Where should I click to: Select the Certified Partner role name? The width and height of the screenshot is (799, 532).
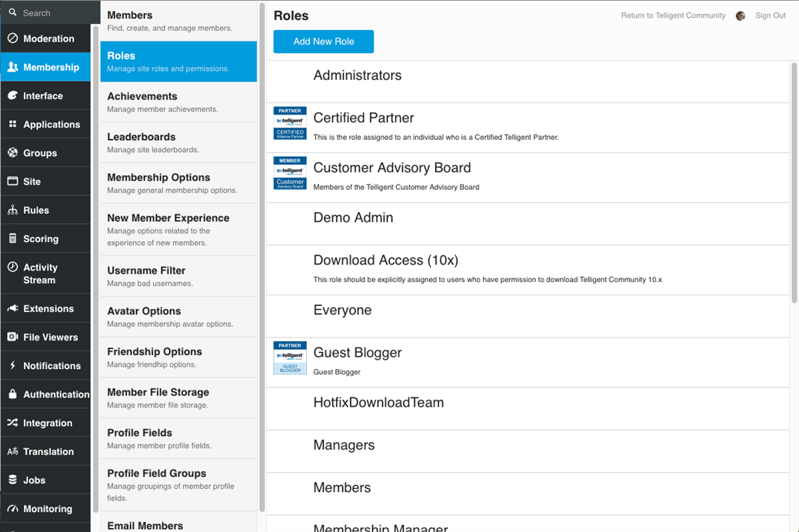coord(363,118)
